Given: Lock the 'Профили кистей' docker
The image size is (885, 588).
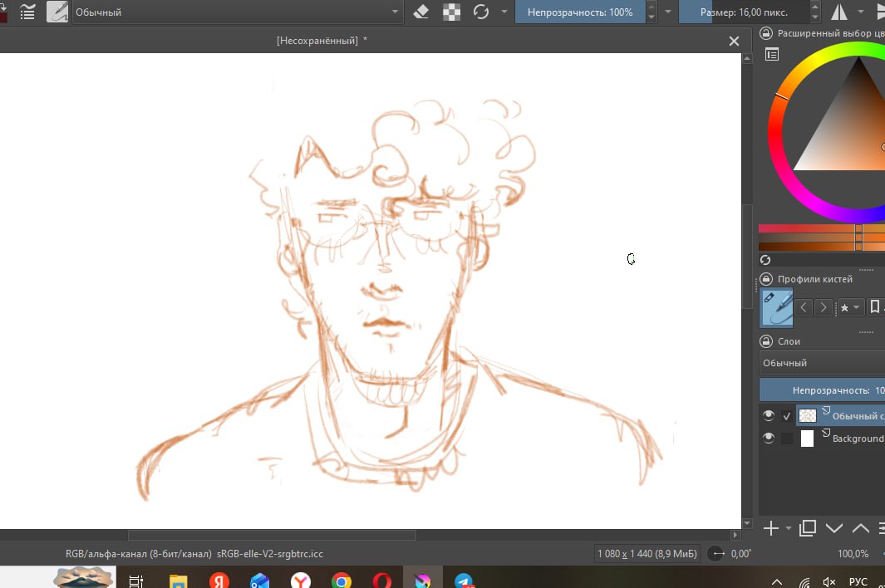Looking at the screenshot, I should pos(766,279).
